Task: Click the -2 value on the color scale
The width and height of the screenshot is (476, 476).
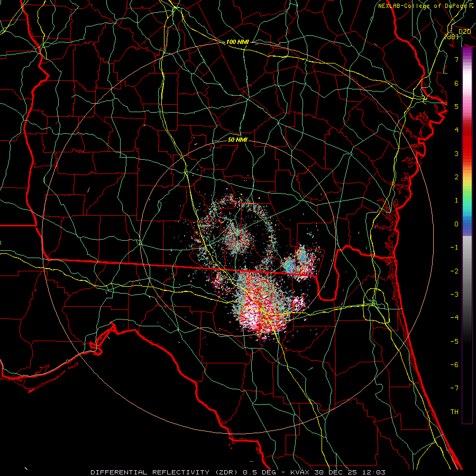Action: click(454, 271)
